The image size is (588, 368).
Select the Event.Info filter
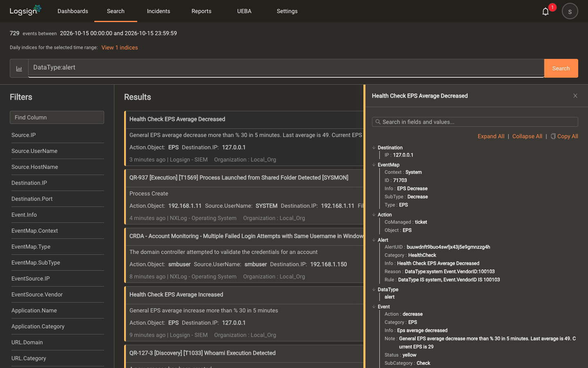click(x=24, y=215)
